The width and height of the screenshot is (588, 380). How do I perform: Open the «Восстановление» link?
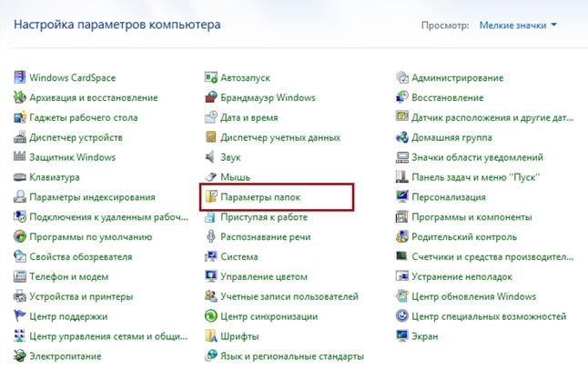tap(448, 97)
